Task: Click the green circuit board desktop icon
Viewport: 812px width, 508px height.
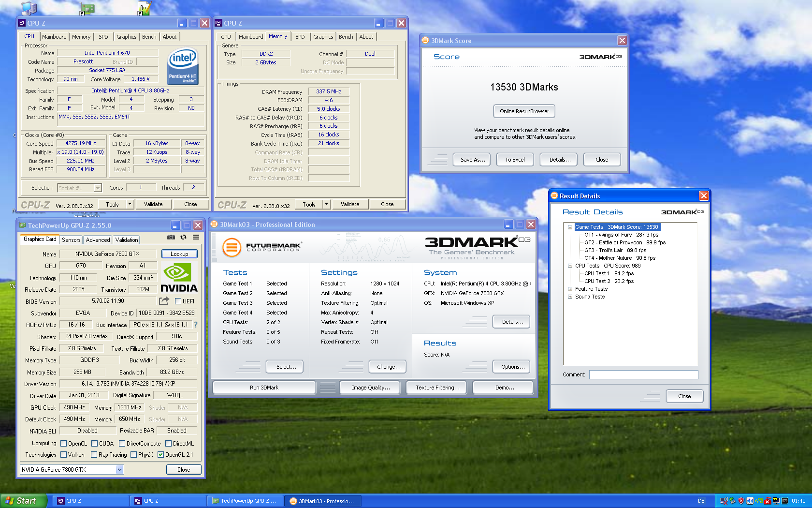Action: click(x=87, y=8)
